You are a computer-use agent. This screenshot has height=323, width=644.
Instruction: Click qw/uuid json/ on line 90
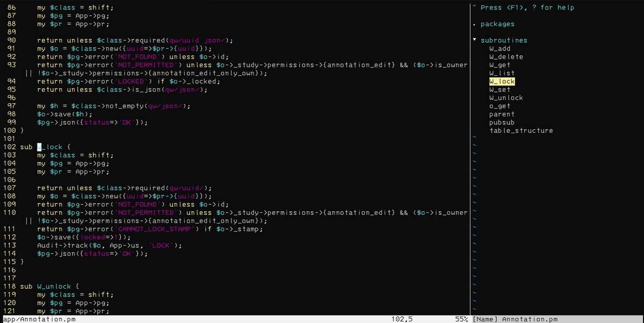198,40
